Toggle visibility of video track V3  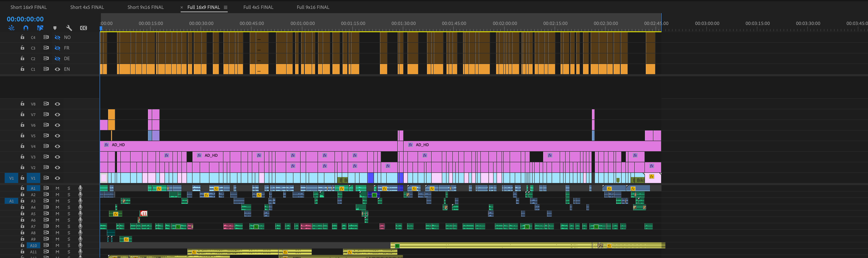click(x=57, y=157)
